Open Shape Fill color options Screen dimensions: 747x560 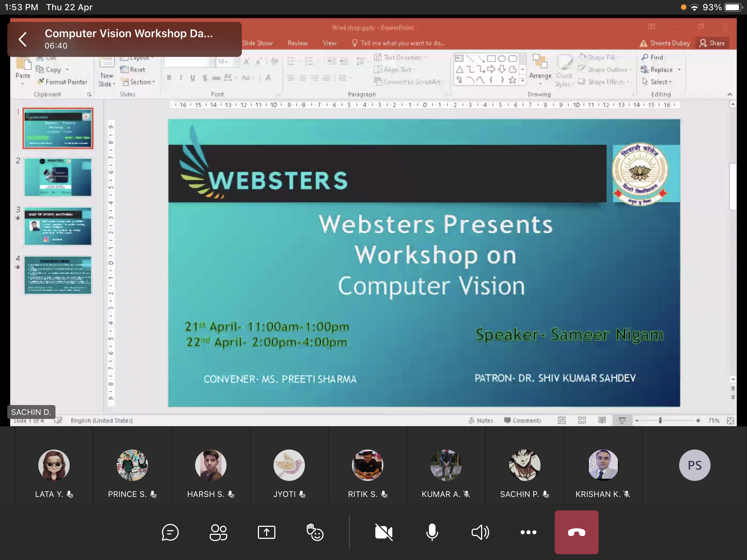[599, 57]
